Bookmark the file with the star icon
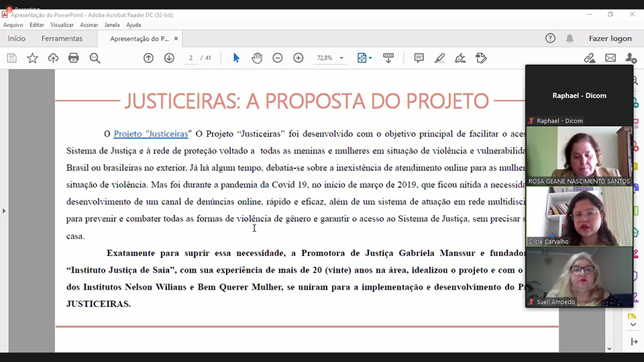 32,58
